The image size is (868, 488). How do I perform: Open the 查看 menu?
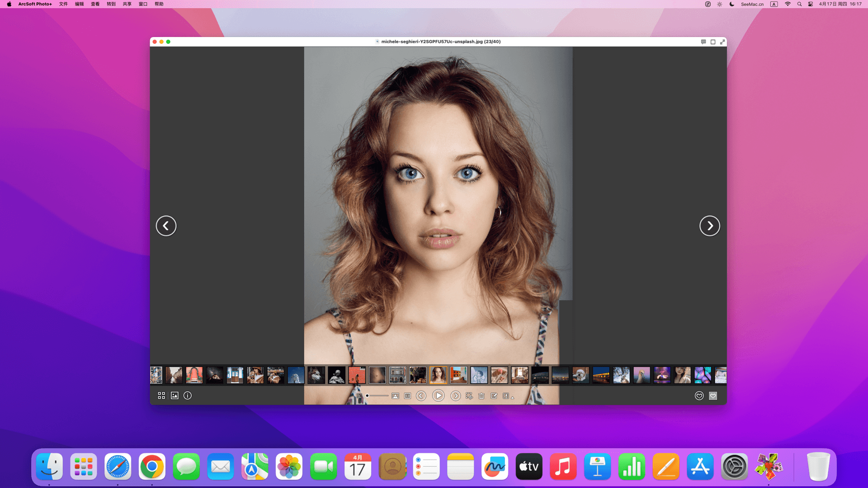[95, 4]
